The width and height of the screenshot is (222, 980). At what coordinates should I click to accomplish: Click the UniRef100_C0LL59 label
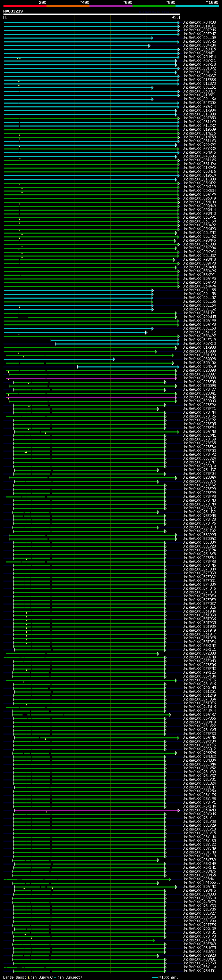point(199,38)
